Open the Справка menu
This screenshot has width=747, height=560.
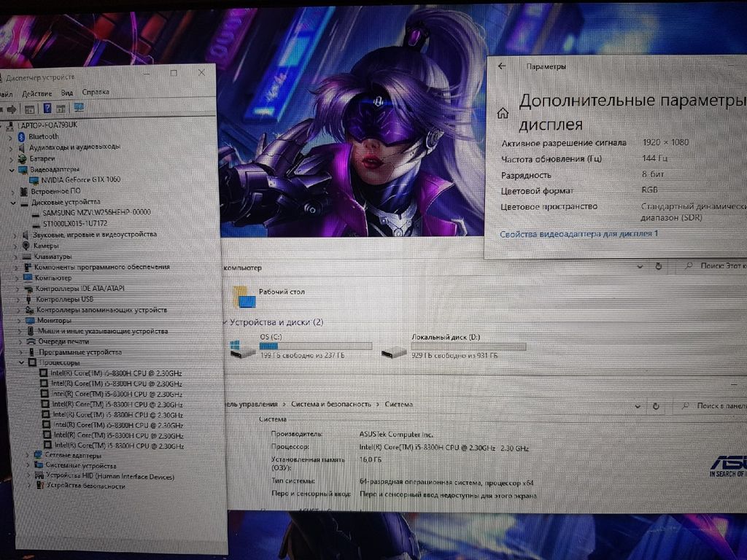[96, 93]
